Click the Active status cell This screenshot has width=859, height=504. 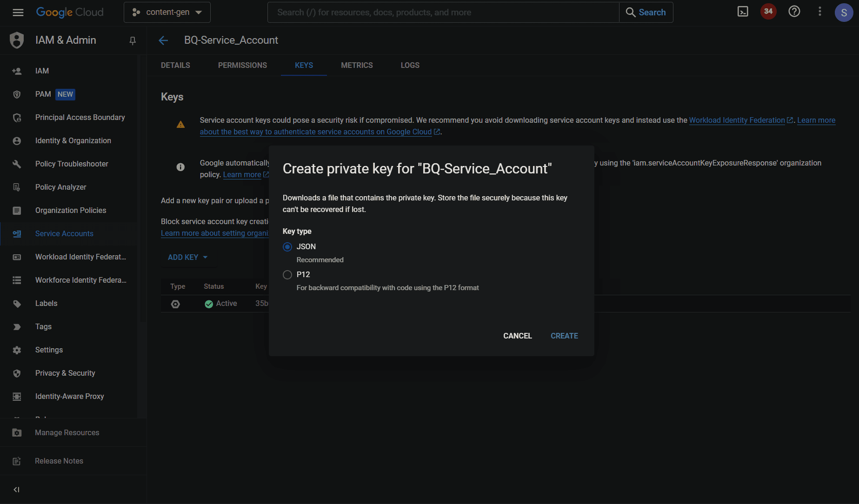(x=221, y=304)
